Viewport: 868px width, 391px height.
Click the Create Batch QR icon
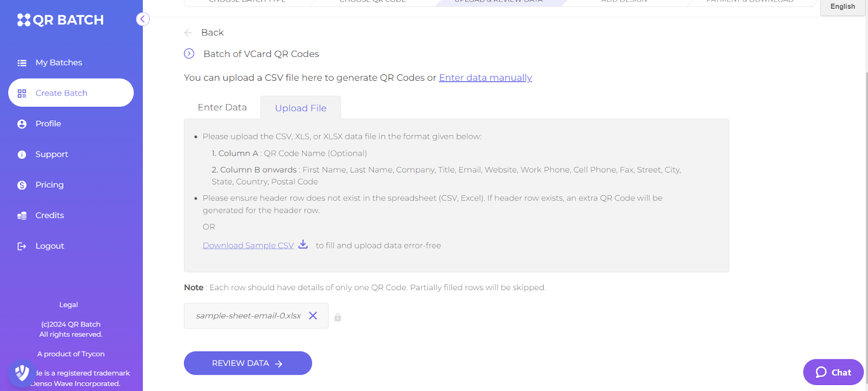(x=22, y=93)
